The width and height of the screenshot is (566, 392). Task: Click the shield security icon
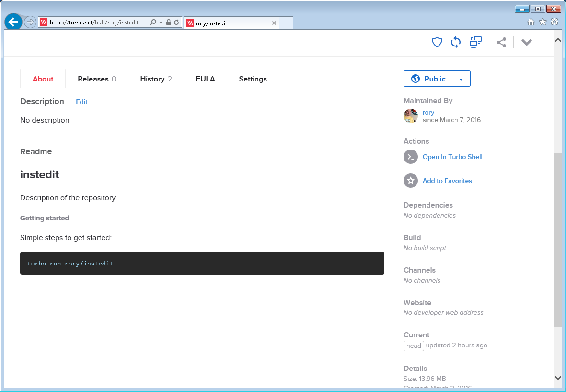pos(437,42)
